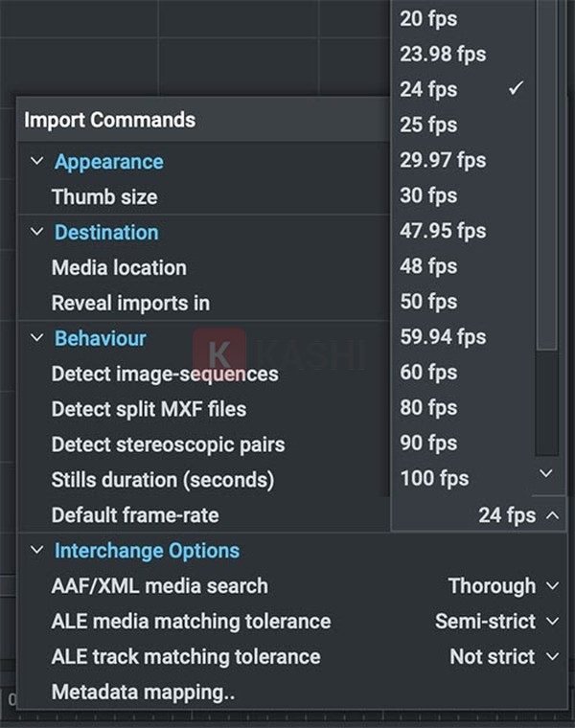Collapse the Interchange Options section chevron

pyautogui.click(x=37, y=551)
